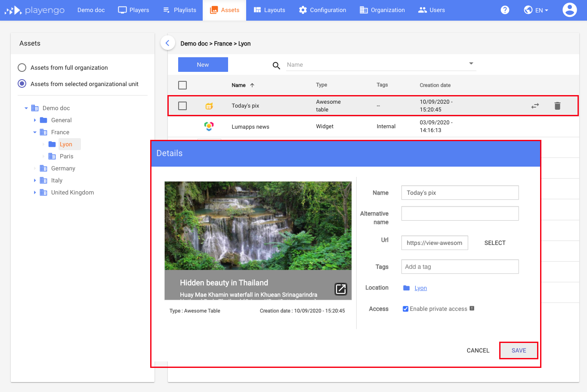Open the help question mark icon
Screen dimensions: 587x392
(x=504, y=9)
